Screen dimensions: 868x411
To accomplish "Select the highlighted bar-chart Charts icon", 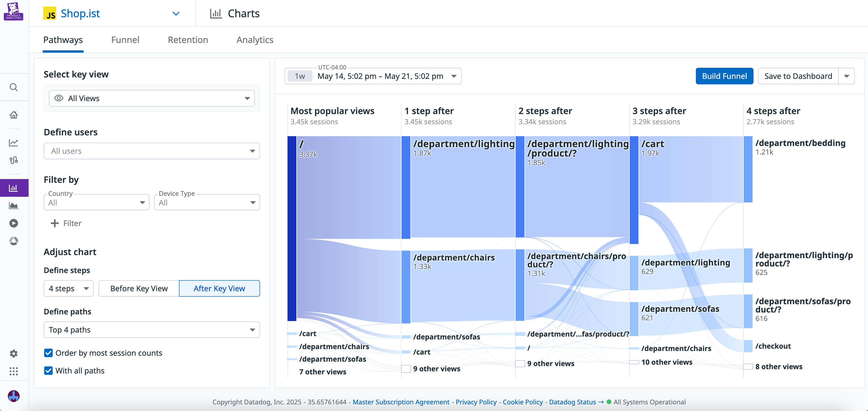I will pos(14,188).
